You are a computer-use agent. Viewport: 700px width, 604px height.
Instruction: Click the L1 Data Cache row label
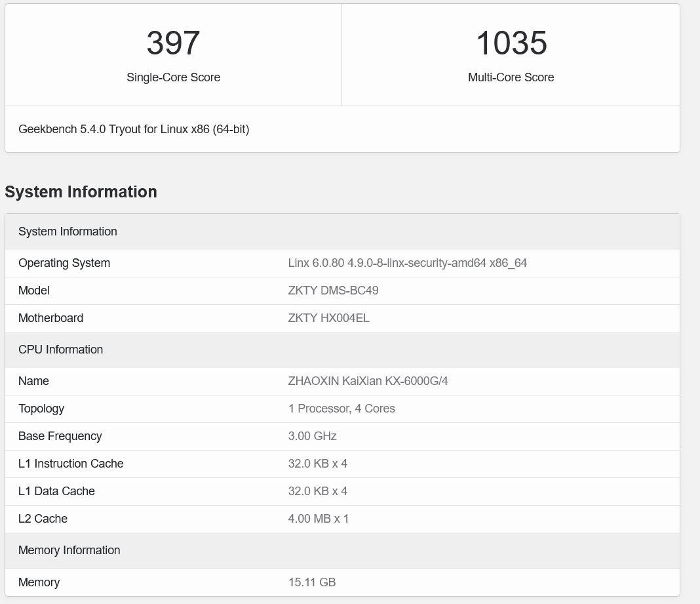pos(56,491)
